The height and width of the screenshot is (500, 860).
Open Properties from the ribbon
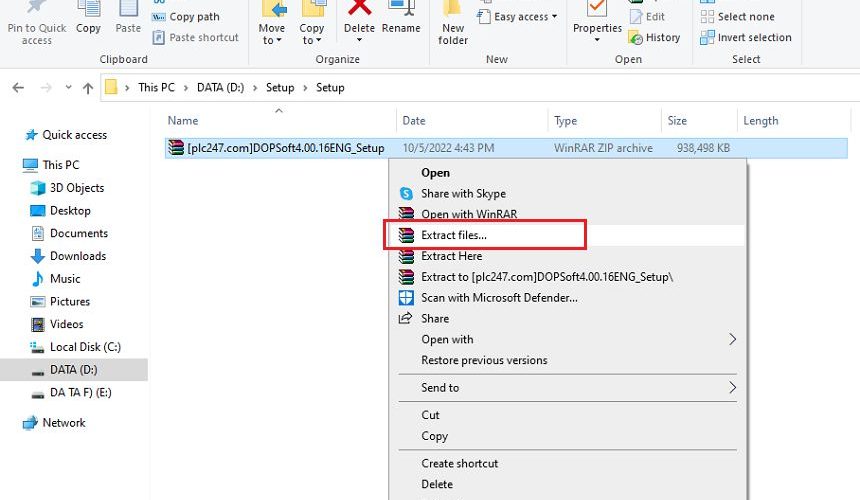[x=597, y=23]
